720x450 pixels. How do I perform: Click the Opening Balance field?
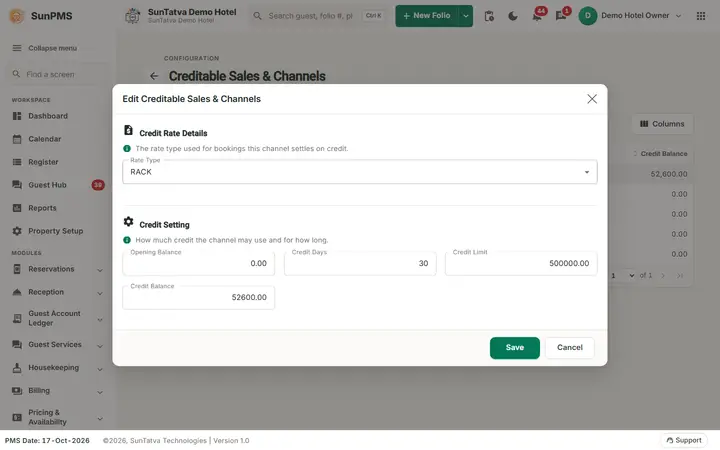[198, 264]
